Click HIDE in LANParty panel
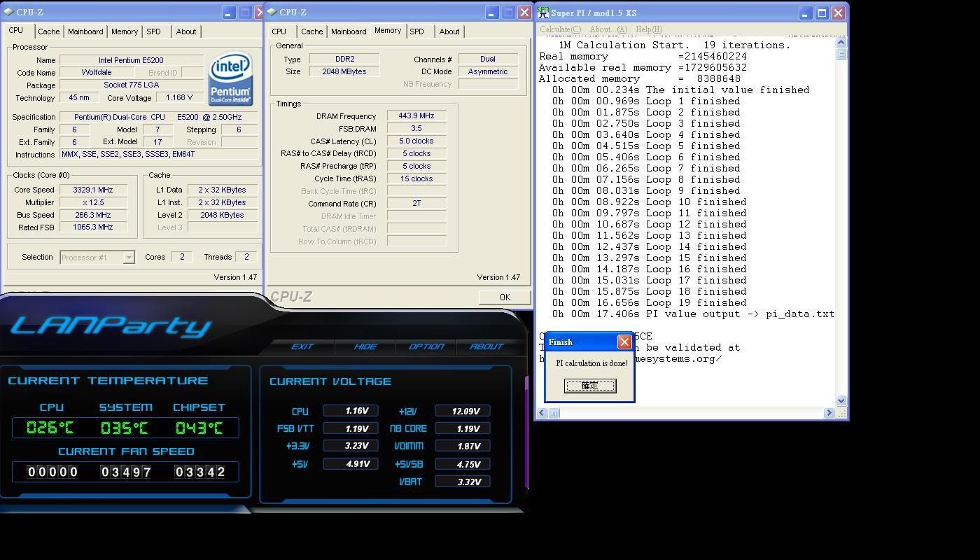 point(365,346)
